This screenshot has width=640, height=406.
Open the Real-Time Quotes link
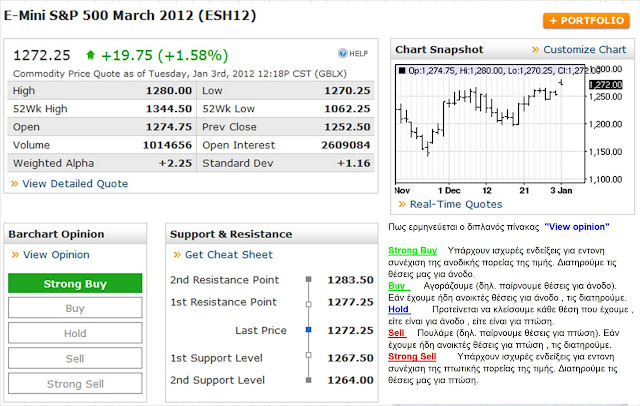coord(456,204)
